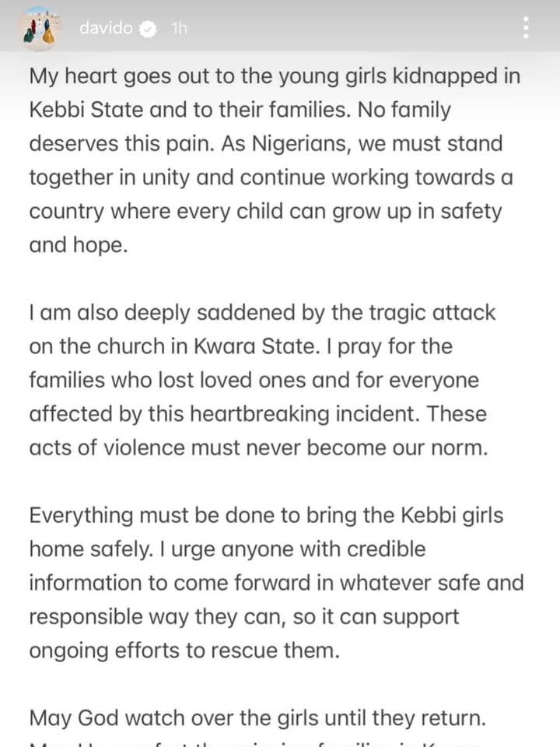The image size is (560, 747).
Task: Open the three-dot story options menu
Action: [x=527, y=28]
